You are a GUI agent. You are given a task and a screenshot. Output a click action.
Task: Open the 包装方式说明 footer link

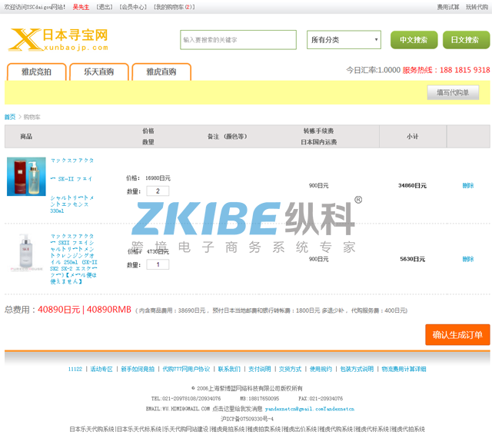pyautogui.click(x=357, y=369)
